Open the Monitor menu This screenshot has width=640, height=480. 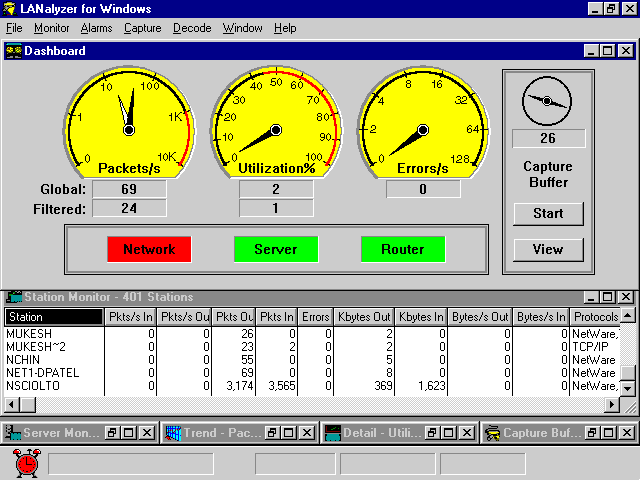coord(51,28)
